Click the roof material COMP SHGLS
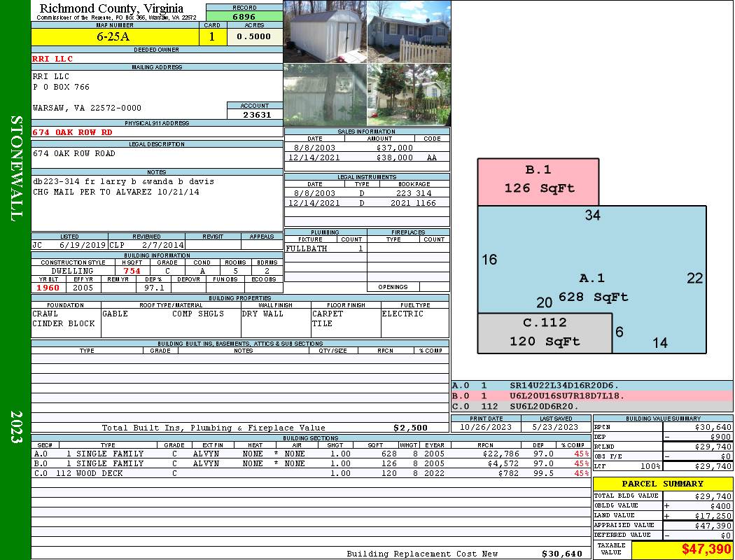The width and height of the screenshot is (735, 560). [198, 314]
